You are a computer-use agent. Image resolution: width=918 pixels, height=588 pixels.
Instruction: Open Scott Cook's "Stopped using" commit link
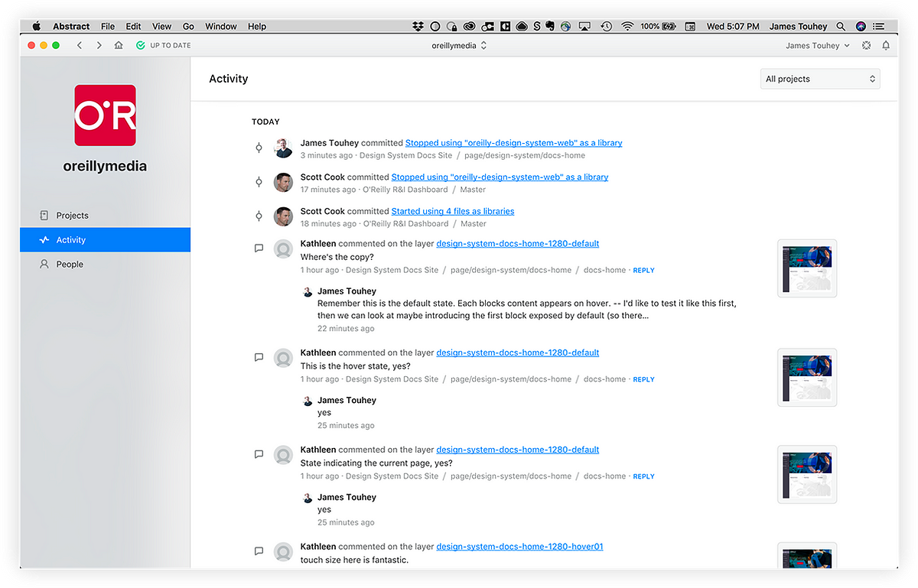(500, 177)
